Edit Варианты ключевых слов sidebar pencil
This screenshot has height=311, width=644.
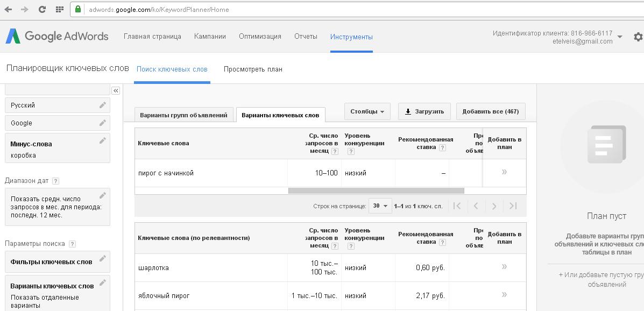pyautogui.click(x=103, y=282)
